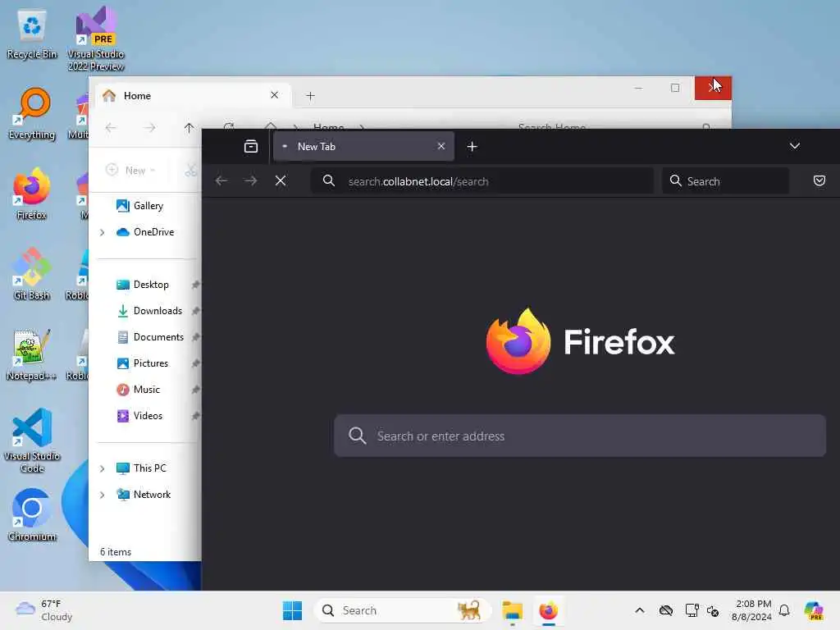Open Firefox View recent browsing icon
Image resolution: width=840 pixels, height=630 pixels.
[x=251, y=146]
